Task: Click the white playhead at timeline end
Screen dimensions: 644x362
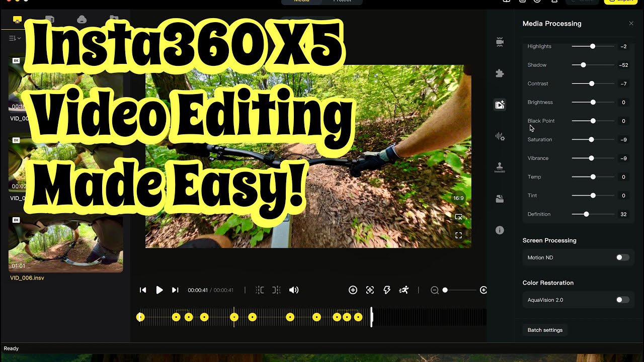Action: click(372, 317)
